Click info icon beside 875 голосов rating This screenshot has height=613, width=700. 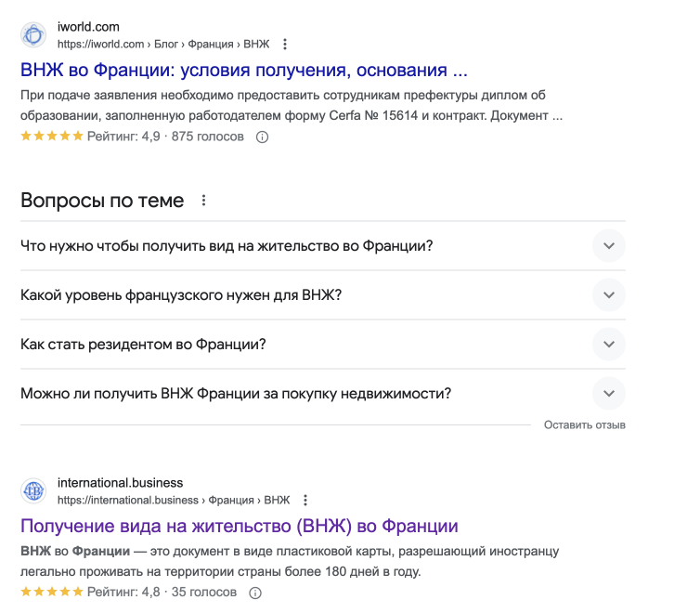(262, 137)
